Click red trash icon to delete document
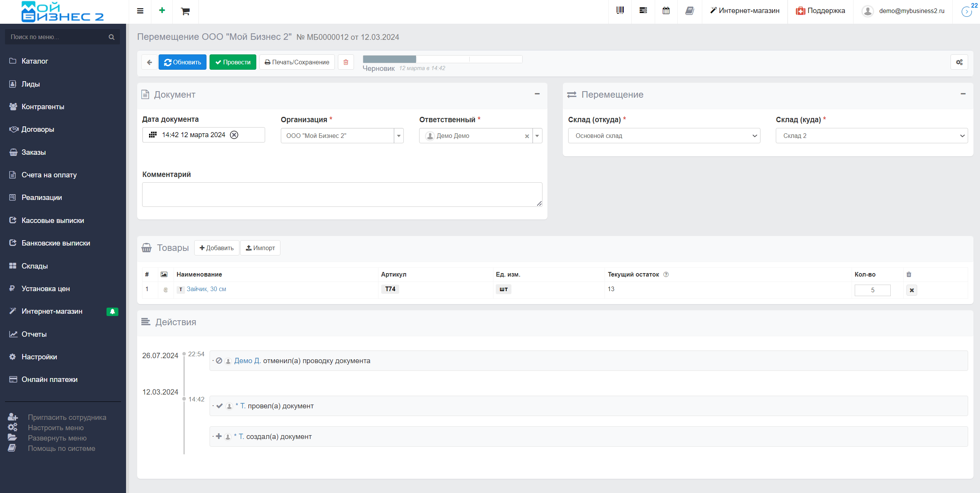The width and height of the screenshot is (980, 493). point(346,62)
